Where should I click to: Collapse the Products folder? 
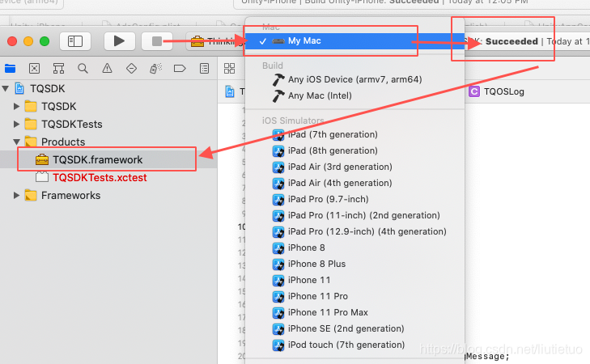16,142
